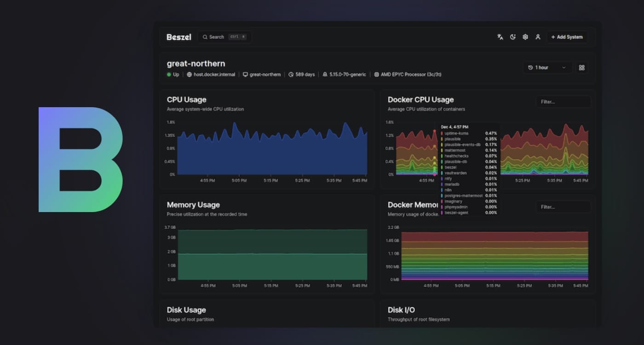Click the Docker CPU Usage filter field
This screenshot has height=345, width=644.
click(563, 102)
